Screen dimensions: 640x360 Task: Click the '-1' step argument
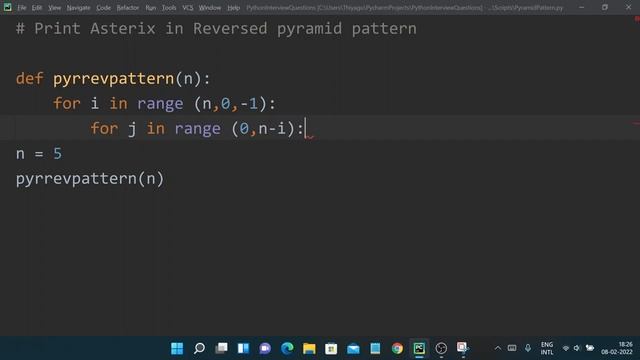pyautogui.click(x=249, y=104)
